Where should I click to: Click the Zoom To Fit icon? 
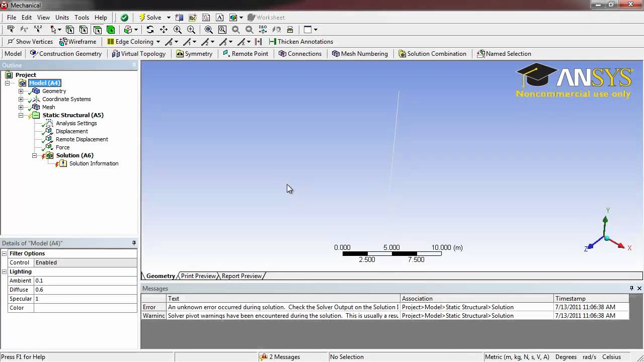click(x=208, y=30)
